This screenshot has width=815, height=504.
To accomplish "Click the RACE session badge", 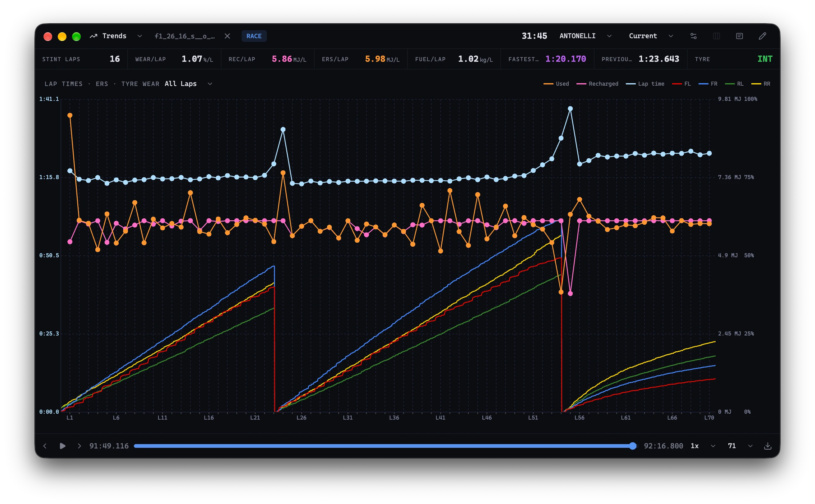I will tap(254, 36).
